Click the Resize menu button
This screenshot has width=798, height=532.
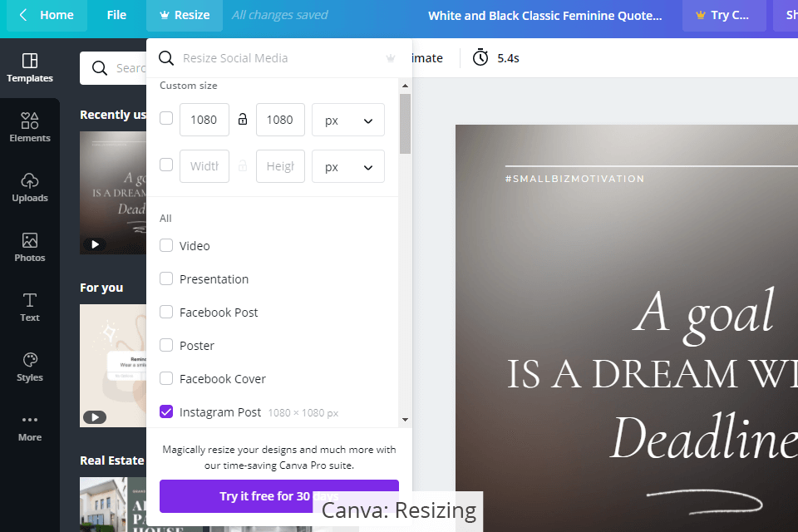pyautogui.click(x=185, y=15)
